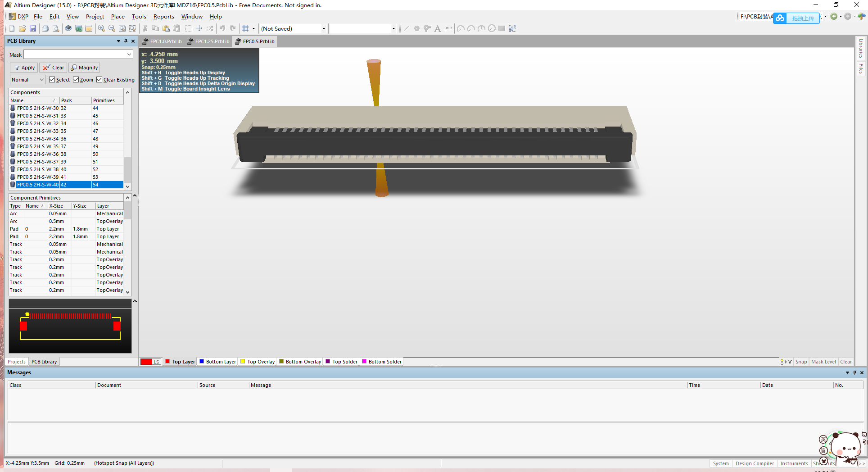Click the Apply button

[x=23, y=67]
